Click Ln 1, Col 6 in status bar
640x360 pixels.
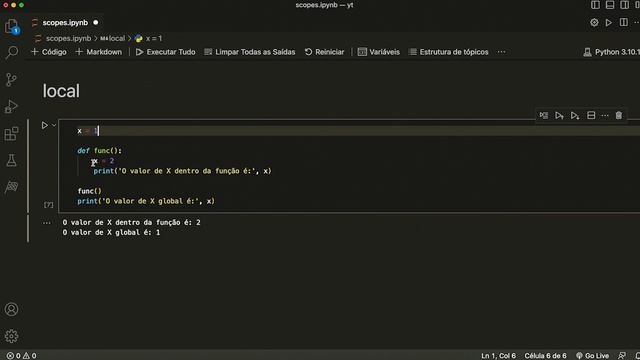(498, 356)
